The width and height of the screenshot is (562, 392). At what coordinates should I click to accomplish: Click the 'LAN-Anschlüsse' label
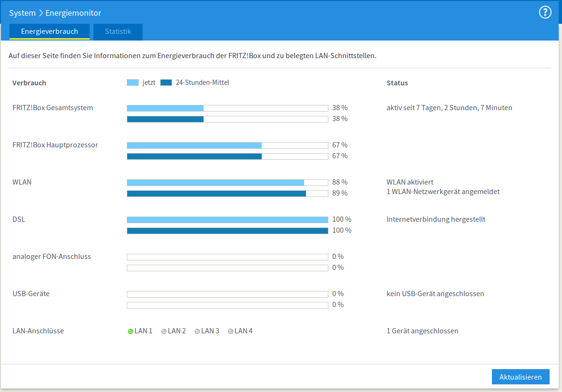tap(38, 330)
